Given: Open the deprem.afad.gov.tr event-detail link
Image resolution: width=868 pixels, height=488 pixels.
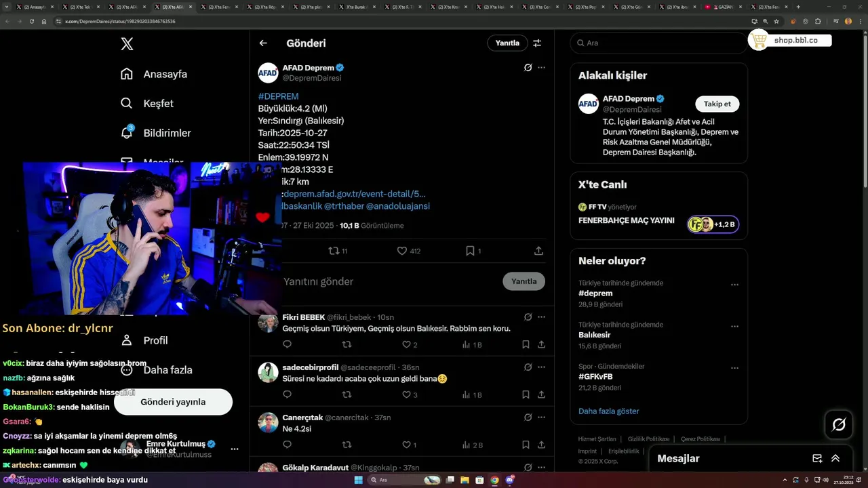Looking at the screenshot, I should tap(355, 194).
